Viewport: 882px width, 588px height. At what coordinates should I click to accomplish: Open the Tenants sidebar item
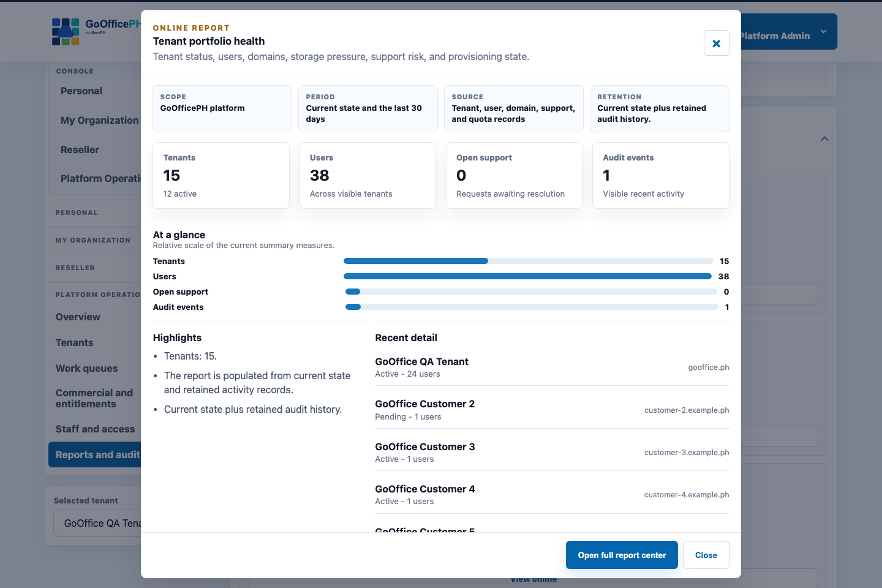75,343
